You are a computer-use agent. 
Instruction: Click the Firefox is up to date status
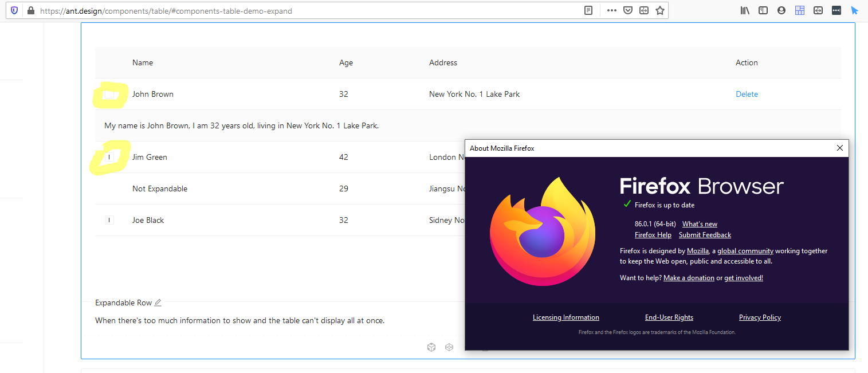pyautogui.click(x=665, y=205)
